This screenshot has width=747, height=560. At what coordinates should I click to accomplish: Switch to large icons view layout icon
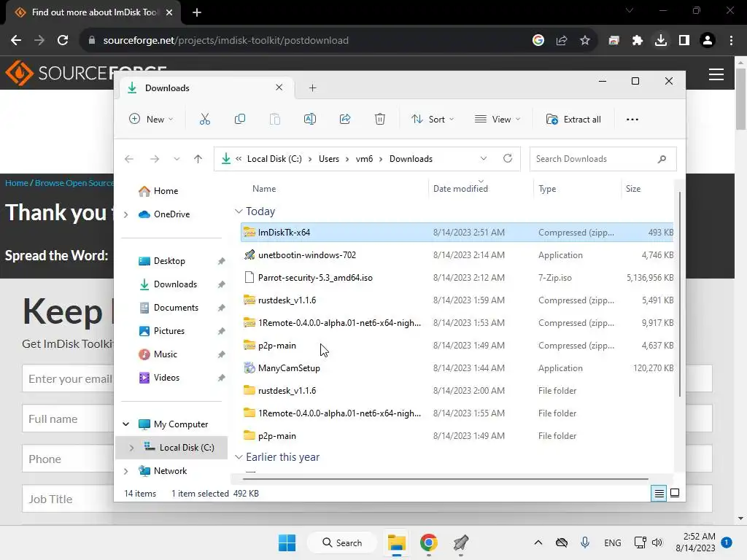coord(675,493)
